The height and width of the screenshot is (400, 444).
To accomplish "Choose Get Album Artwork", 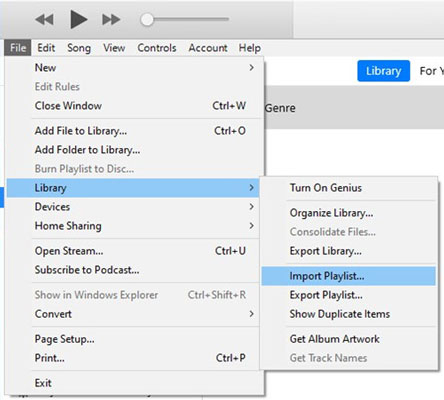I will click(x=348, y=339).
